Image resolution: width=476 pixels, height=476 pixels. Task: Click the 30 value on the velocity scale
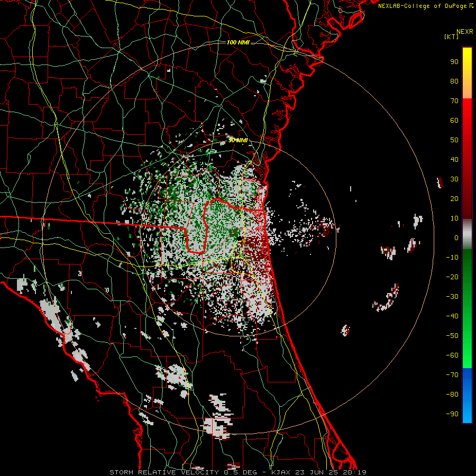point(454,179)
